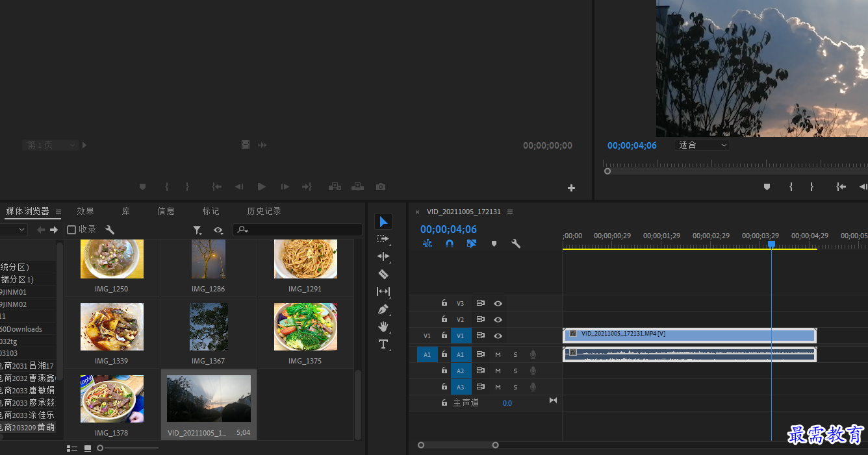
Task: Select the Slip tool
Action: 383,291
